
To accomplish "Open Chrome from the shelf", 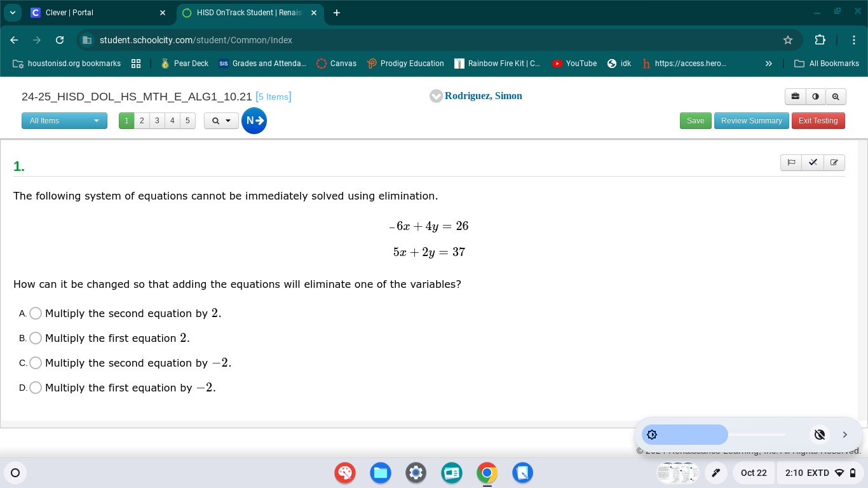I will point(487,473).
